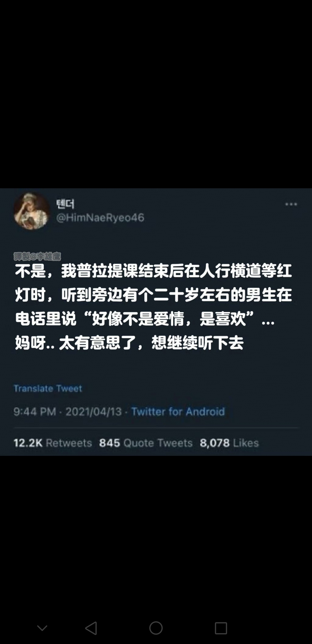Tap the display name 텐더
Viewport: 312px width, 644px height.
point(65,204)
